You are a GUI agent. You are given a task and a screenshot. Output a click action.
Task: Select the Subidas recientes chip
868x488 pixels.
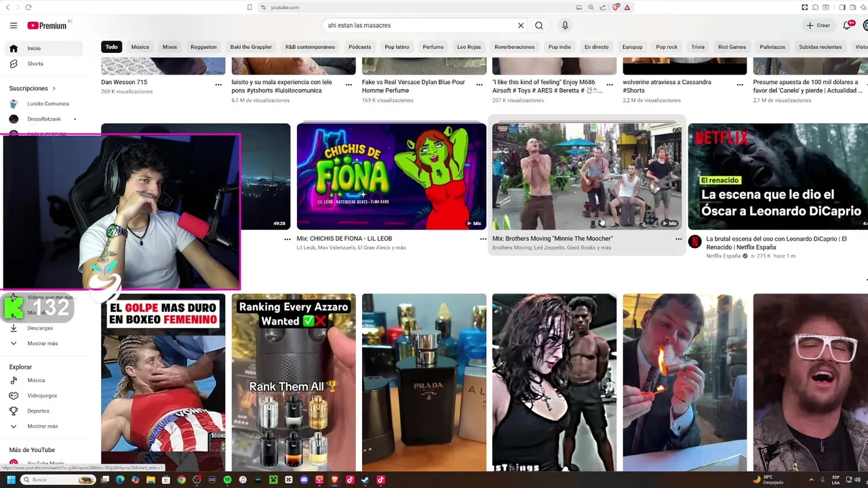pos(820,47)
